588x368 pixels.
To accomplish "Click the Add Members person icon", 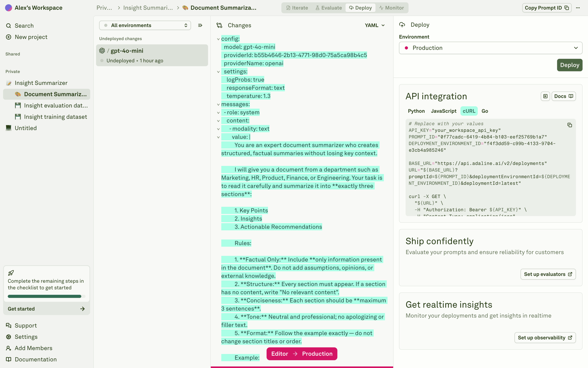I will (x=9, y=348).
